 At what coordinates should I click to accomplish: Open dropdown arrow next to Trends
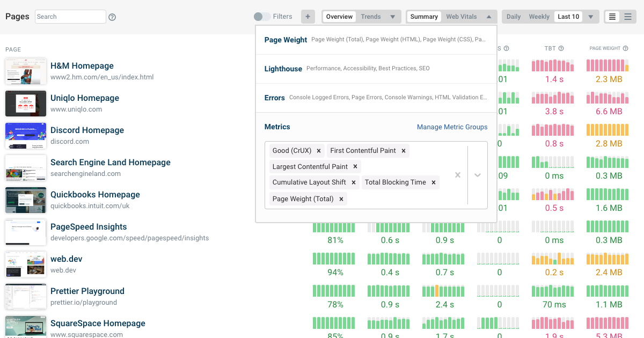pos(392,17)
